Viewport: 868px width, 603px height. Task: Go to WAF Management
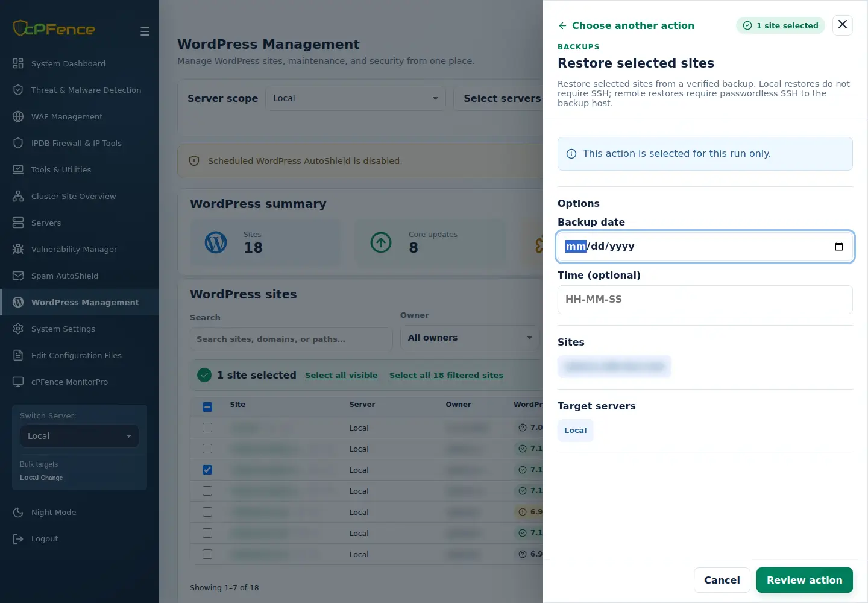[67, 116]
